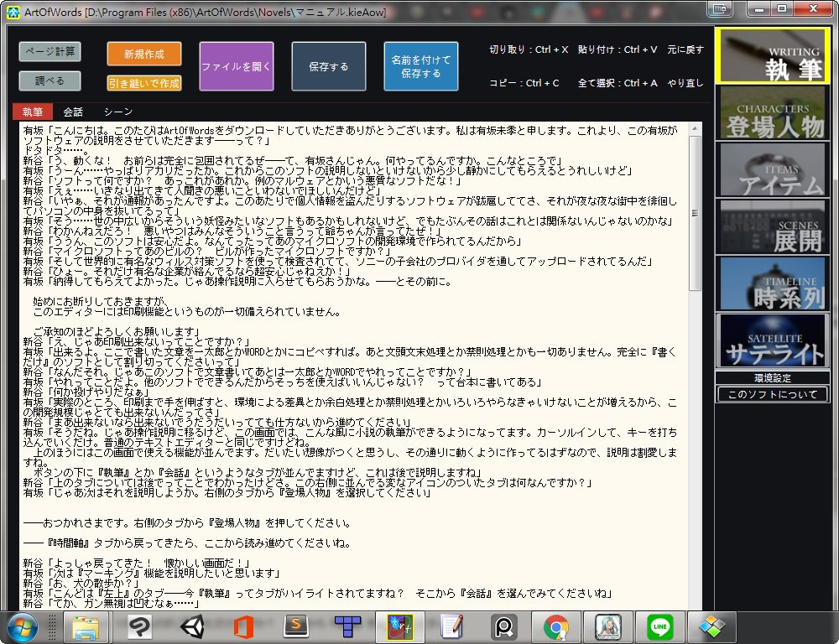This screenshot has width=839, height=644.
Task: Click the やり直し redo label
Action: coord(685,83)
